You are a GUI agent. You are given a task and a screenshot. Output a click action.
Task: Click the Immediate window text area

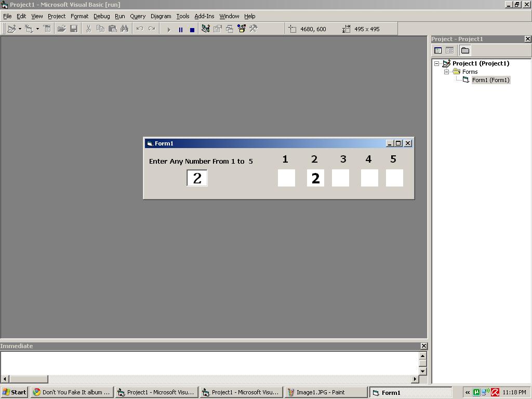pos(210,363)
